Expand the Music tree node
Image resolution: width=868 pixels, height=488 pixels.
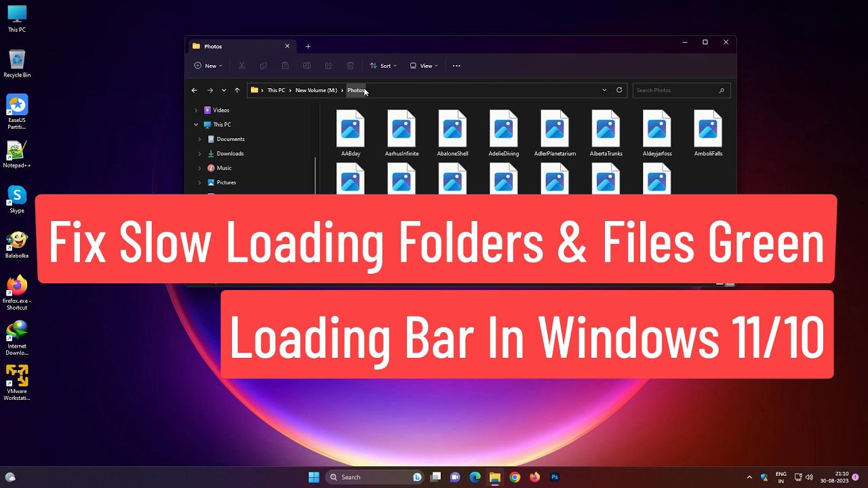pyautogui.click(x=199, y=168)
